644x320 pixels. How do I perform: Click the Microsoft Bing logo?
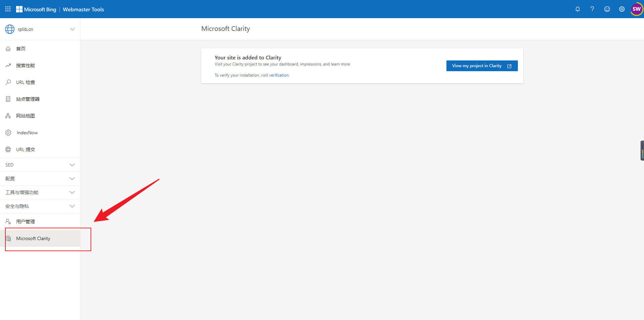coord(36,9)
